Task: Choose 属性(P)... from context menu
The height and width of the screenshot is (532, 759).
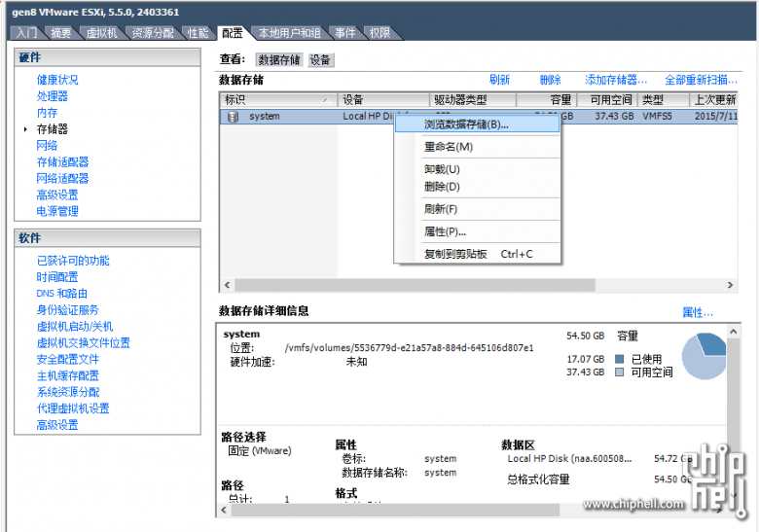Action: click(x=445, y=231)
